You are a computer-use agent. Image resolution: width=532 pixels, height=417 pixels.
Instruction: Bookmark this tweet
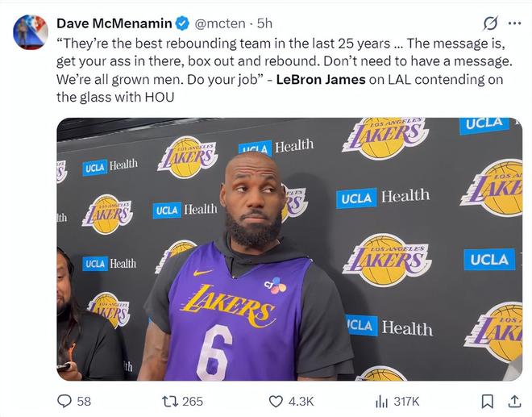(x=488, y=401)
